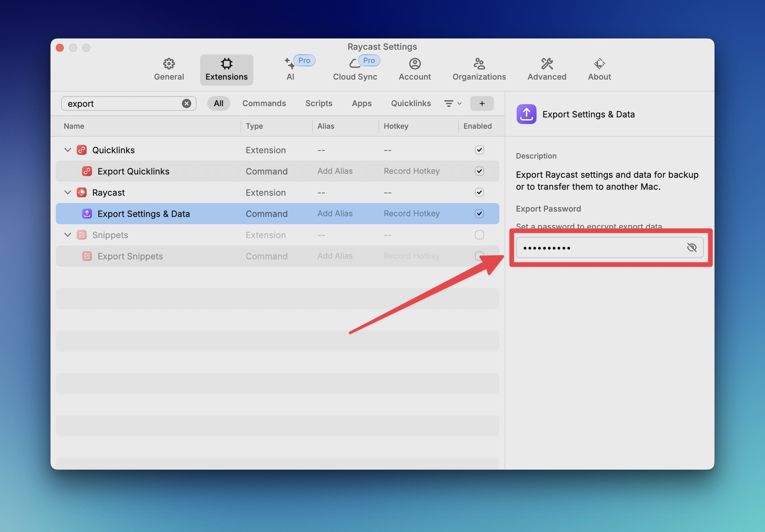Screen dimensions: 765x532
Task: Uncheck Export Settings & Data enabled box
Action: point(479,214)
